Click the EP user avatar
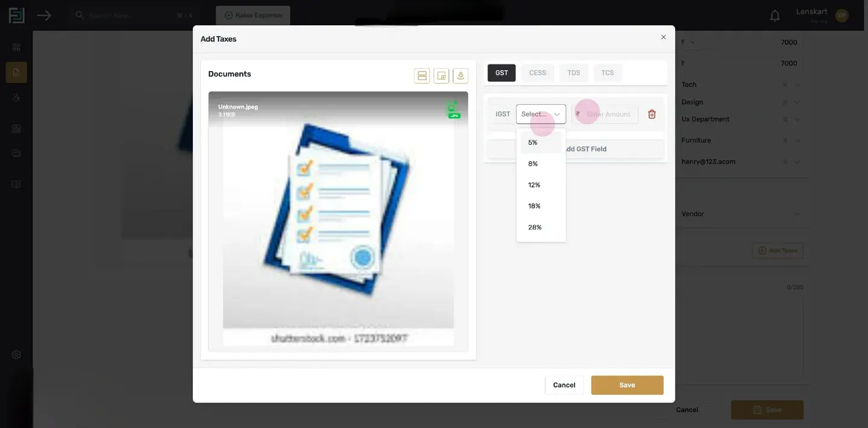Screen dimensions: 868x428 (841, 16)
